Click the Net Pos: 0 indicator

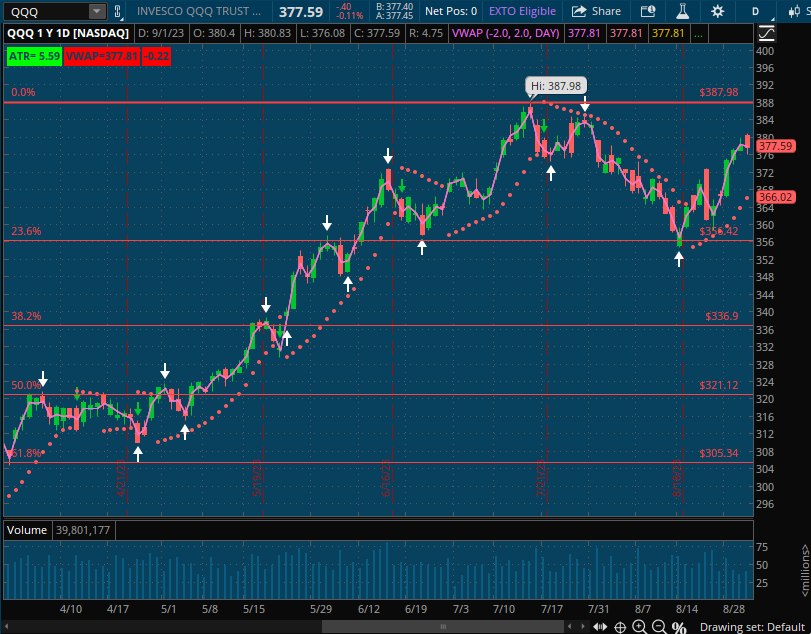tap(451, 11)
